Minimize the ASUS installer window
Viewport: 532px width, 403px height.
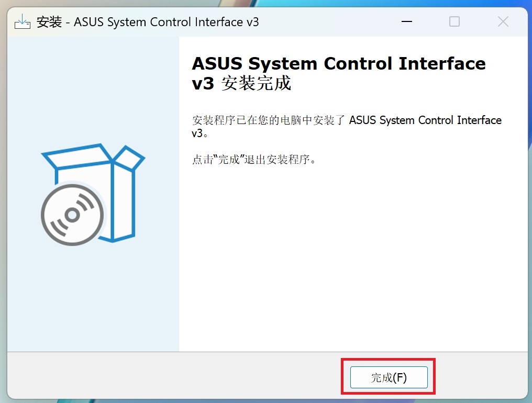pos(406,21)
